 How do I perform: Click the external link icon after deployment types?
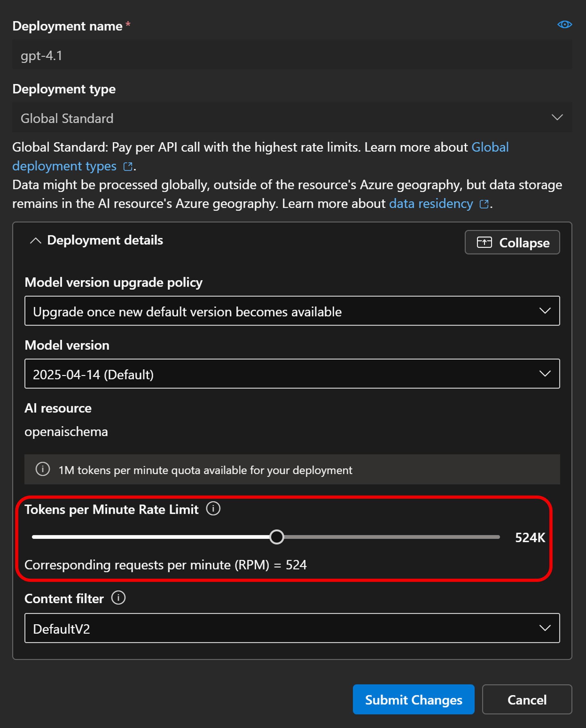tap(128, 166)
